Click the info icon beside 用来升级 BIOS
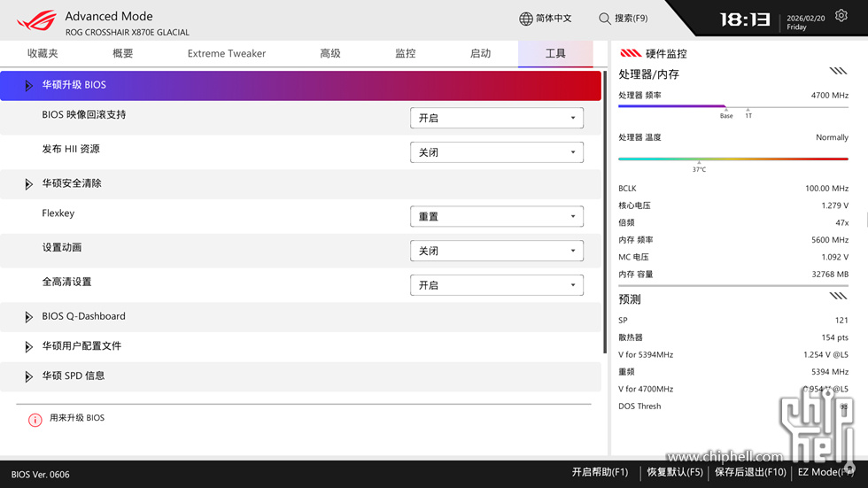Image resolution: width=868 pixels, height=488 pixels. click(x=35, y=420)
